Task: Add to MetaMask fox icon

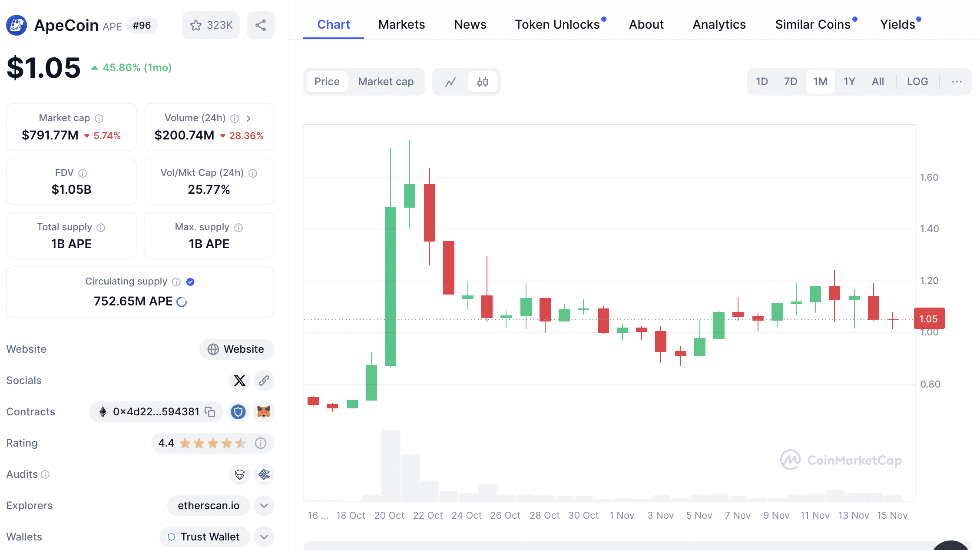Action: point(264,412)
